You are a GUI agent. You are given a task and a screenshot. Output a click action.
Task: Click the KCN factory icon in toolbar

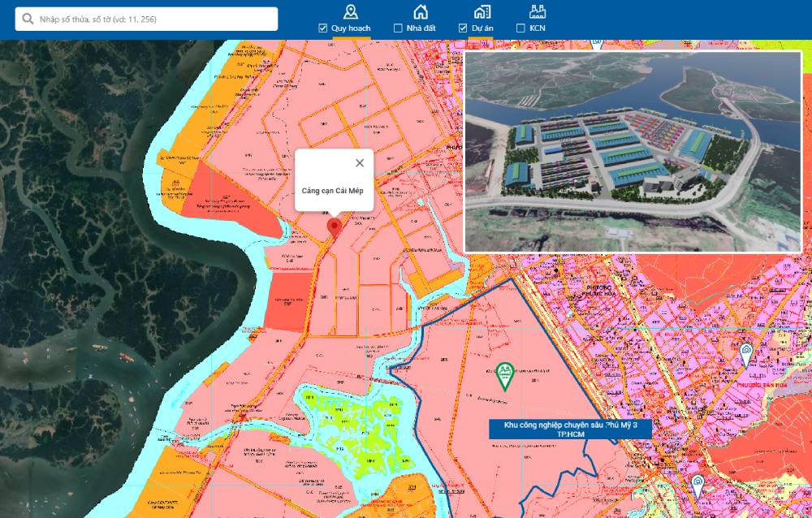pyautogui.click(x=538, y=11)
